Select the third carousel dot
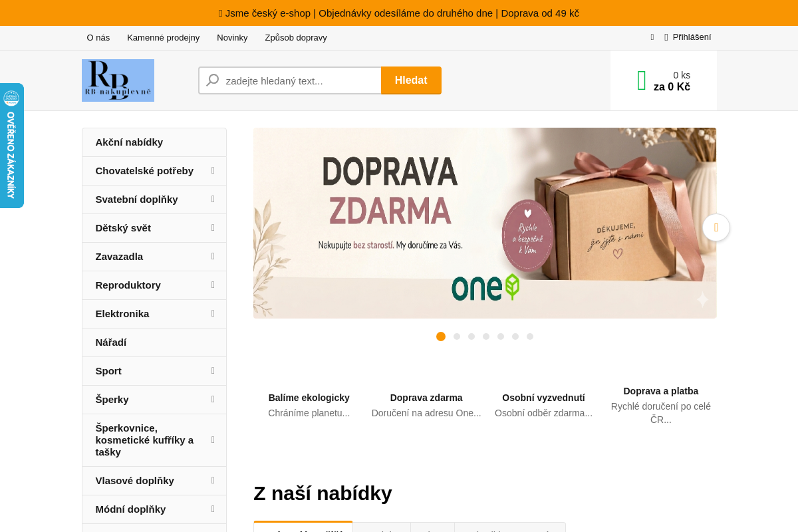The height and width of the screenshot is (532, 798). click(x=471, y=336)
